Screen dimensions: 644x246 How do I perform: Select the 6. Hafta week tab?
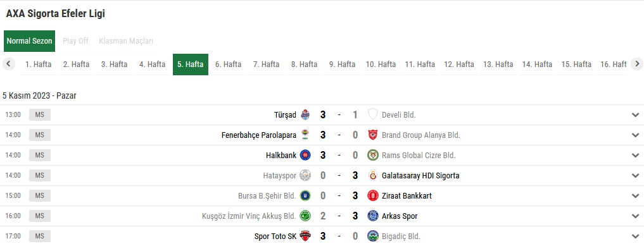229,65
